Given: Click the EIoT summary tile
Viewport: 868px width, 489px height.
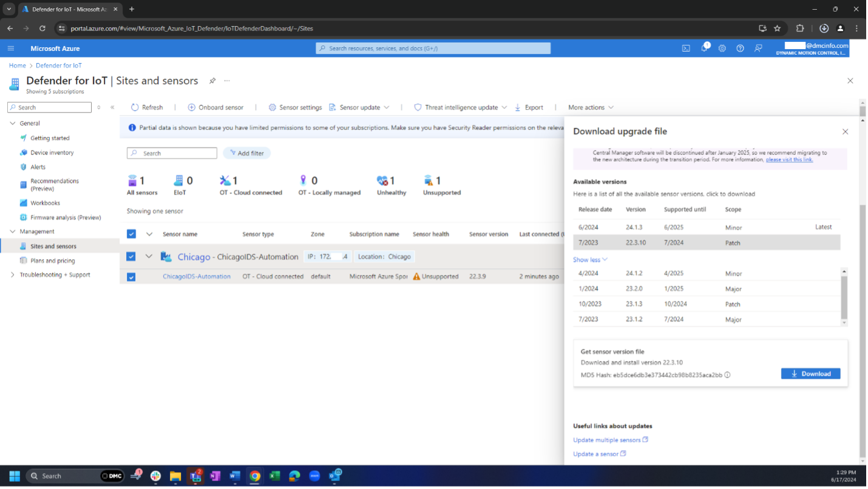Looking at the screenshot, I should [183, 186].
